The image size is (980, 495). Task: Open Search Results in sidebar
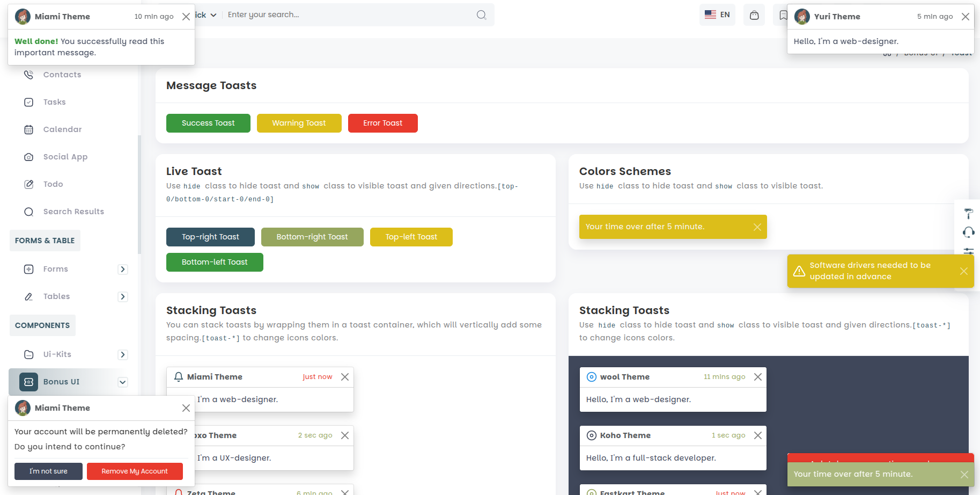73,212
